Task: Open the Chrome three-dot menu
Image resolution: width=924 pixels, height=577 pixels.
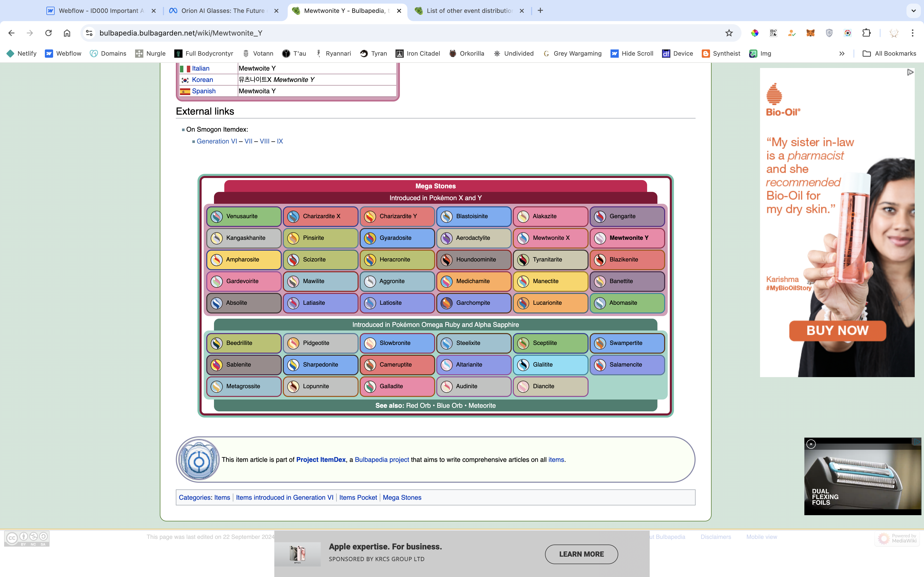Action: coord(913,33)
